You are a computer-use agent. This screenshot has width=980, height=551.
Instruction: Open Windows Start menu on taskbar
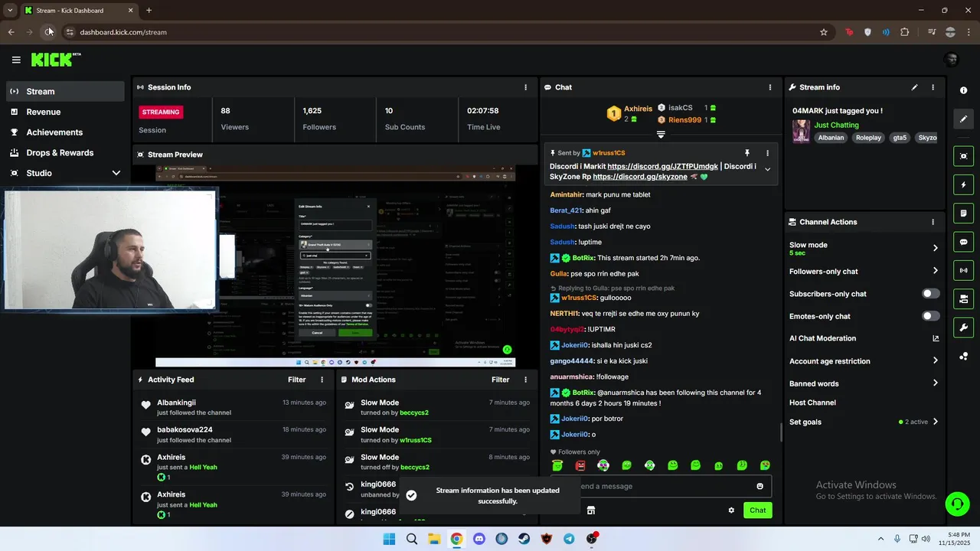[389, 539]
